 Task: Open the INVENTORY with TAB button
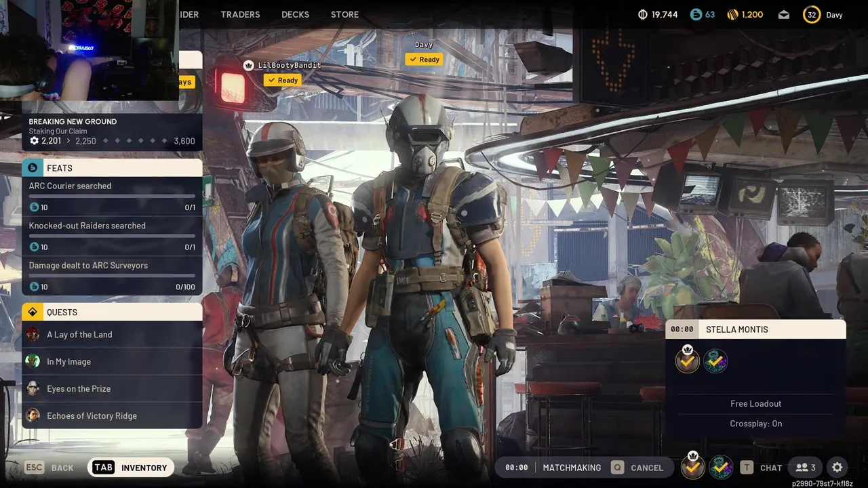tap(130, 468)
